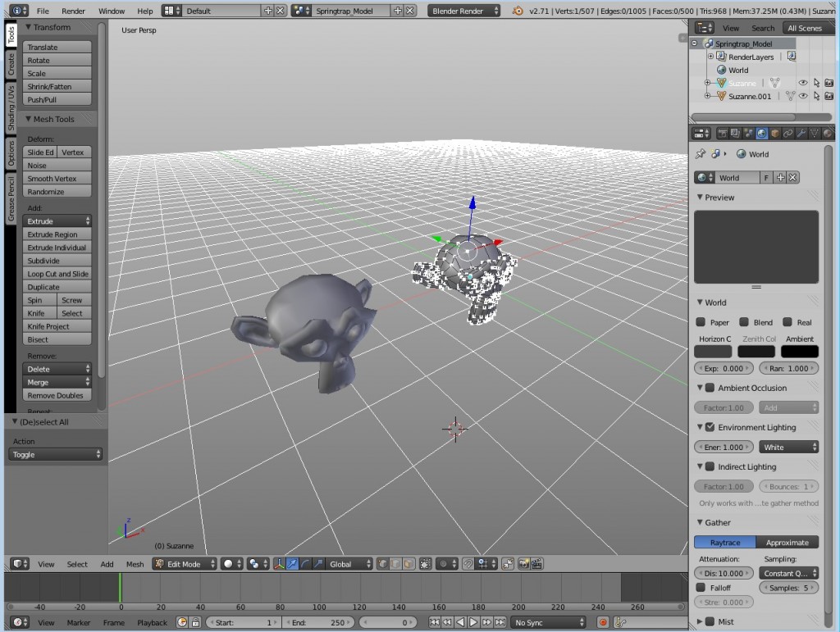Hide Suzanne.001 with its eye toggle
The height and width of the screenshot is (632, 840).
pyautogui.click(x=802, y=96)
